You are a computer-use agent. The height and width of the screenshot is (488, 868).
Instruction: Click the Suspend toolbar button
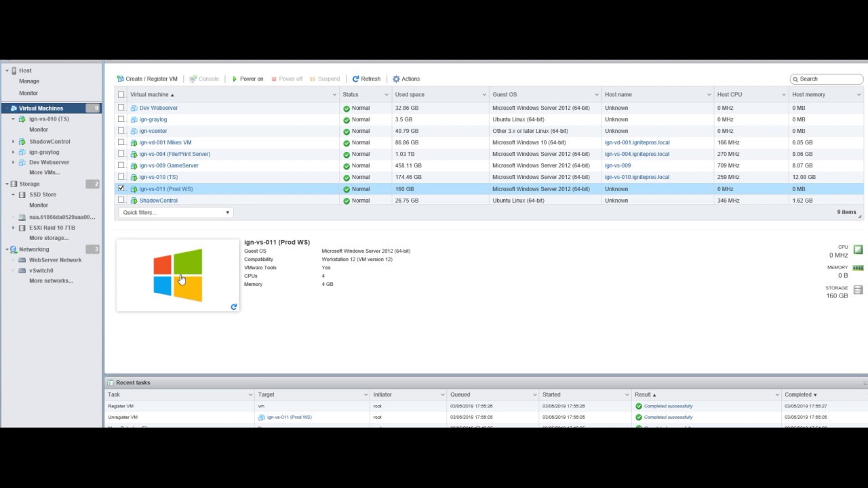[325, 79]
